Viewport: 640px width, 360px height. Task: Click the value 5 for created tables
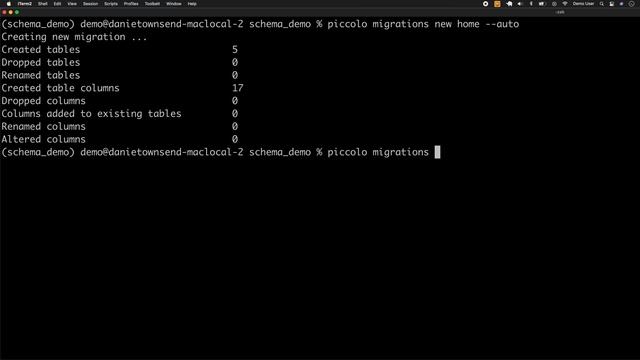click(x=235, y=50)
